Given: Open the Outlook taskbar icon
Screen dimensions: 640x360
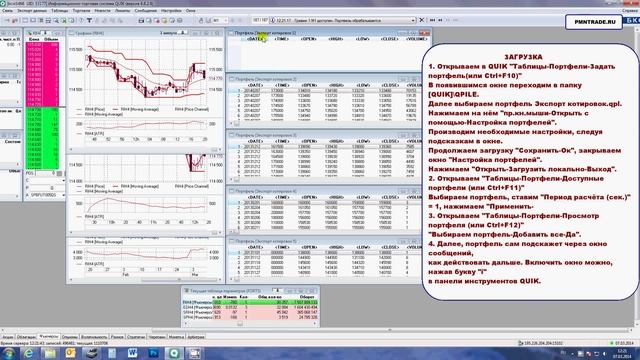Looking at the screenshot, I should tap(70, 353).
